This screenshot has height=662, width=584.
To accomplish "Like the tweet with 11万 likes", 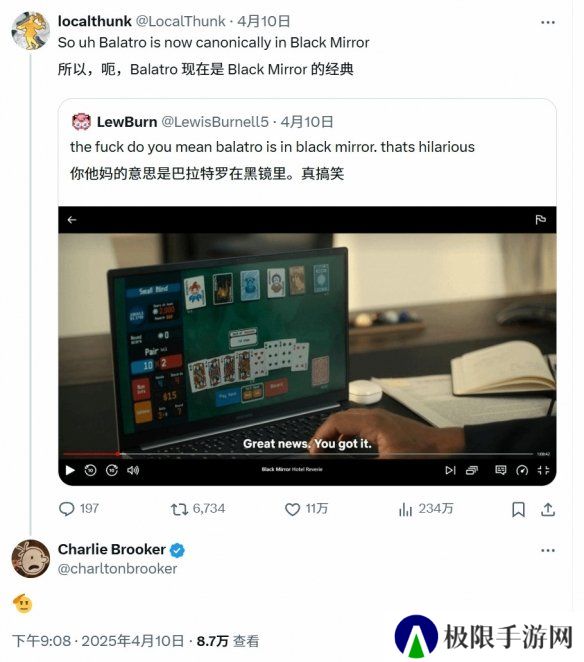I will [292, 509].
